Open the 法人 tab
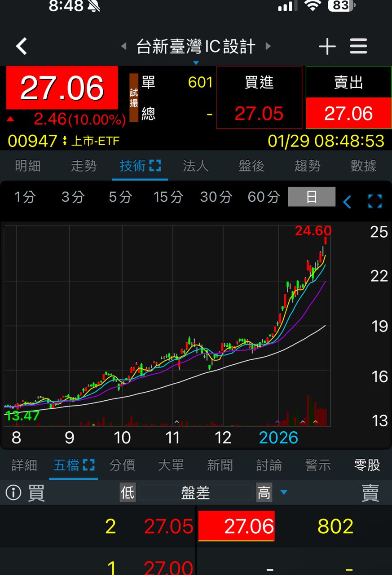 click(x=196, y=166)
